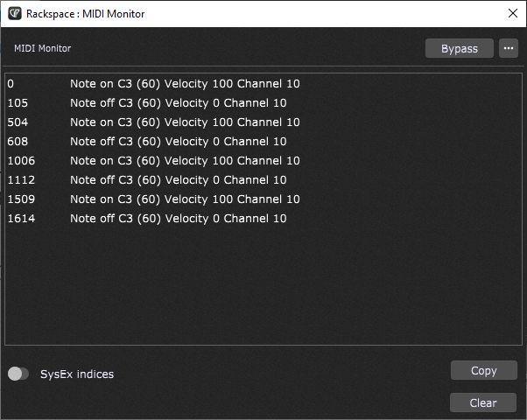Click Copy to copy the MIDI log

click(x=483, y=371)
